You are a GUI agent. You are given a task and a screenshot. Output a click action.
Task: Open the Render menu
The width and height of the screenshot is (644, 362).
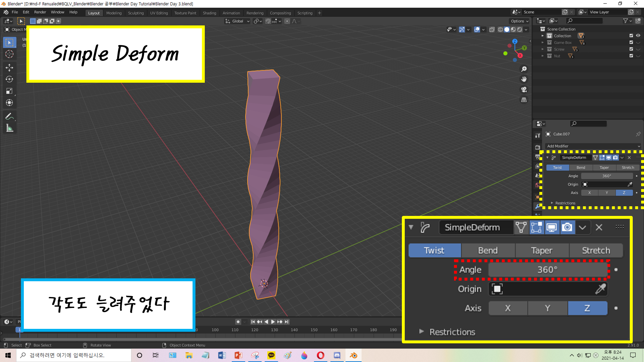click(40, 12)
